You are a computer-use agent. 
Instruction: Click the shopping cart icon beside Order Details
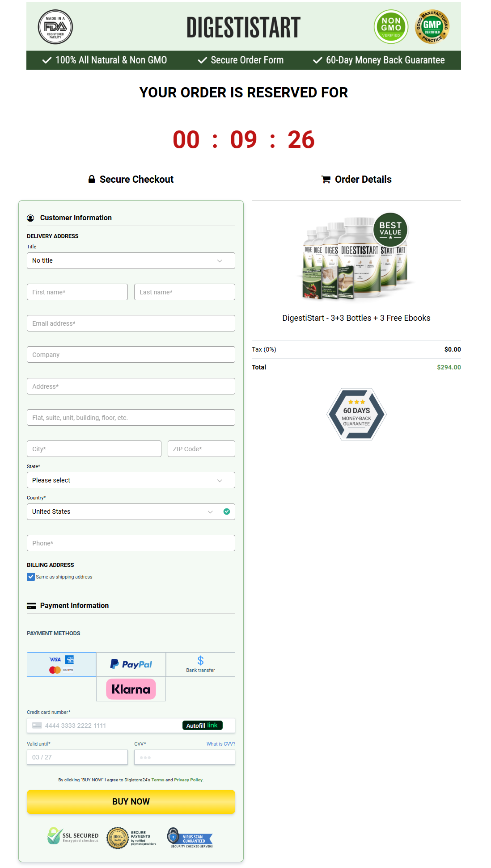(326, 180)
